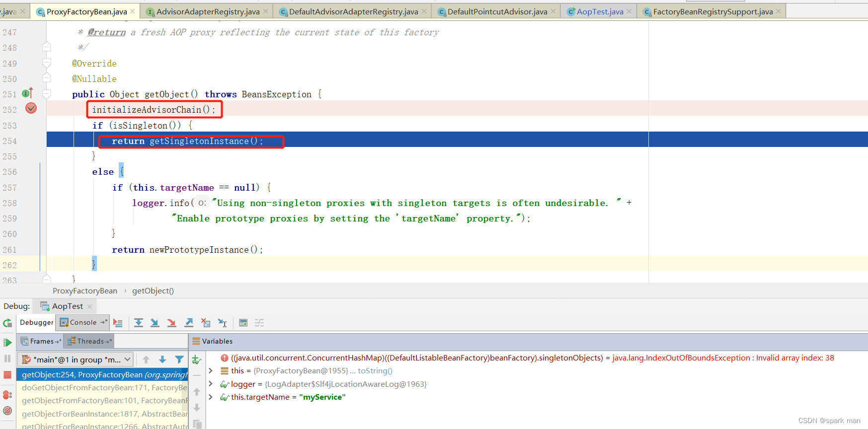868x429 pixels.
Task: Step over to next line
Action: pos(139,323)
